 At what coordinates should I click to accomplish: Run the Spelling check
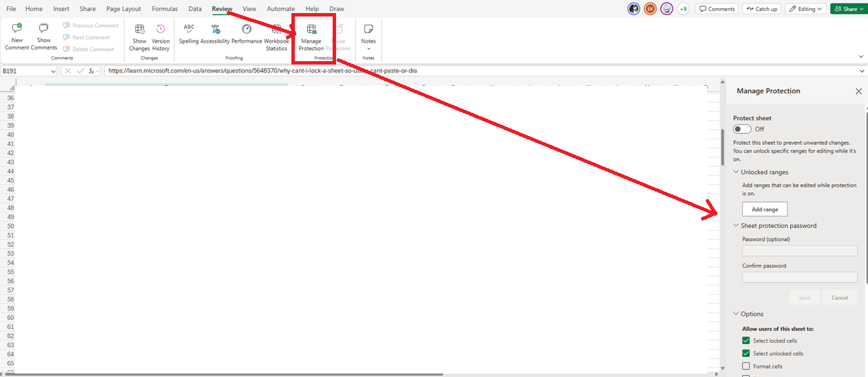coord(189,34)
